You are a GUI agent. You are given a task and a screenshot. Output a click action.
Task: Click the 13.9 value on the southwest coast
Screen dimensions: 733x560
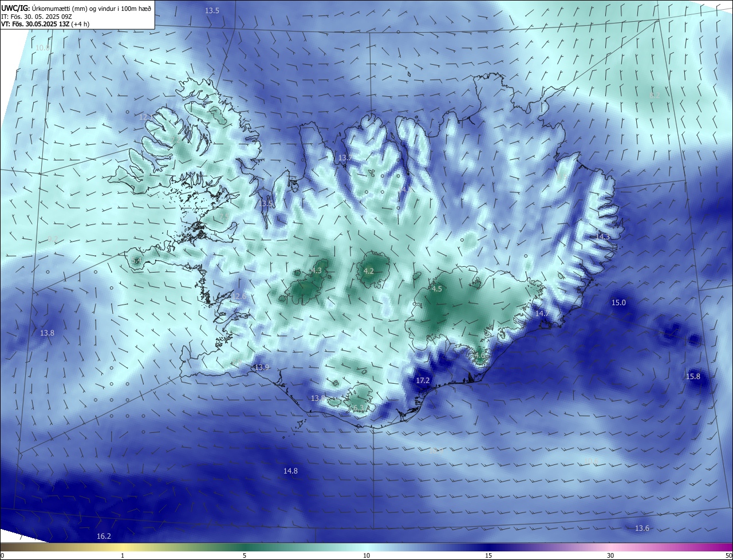[262, 367]
